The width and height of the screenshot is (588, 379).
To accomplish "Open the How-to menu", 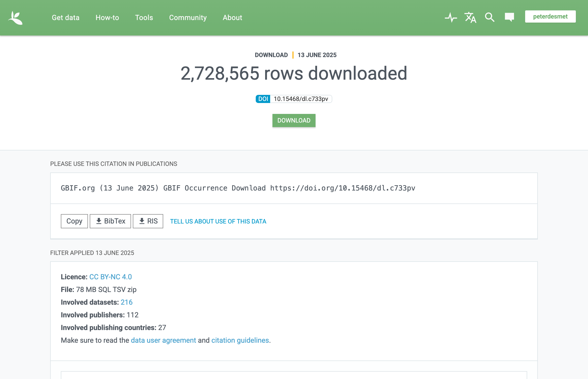I will click(x=107, y=18).
